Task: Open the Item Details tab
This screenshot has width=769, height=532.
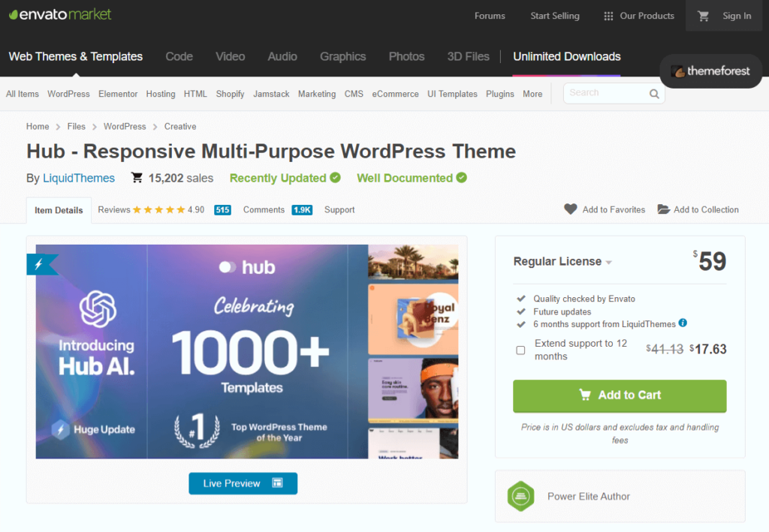Action: click(59, 210)
